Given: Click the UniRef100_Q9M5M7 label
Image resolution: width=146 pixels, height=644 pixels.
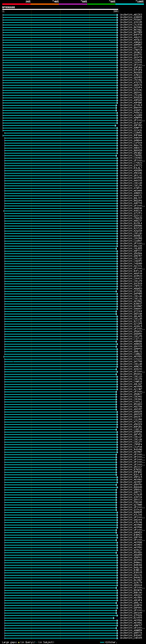Looking at the screenshot, I should click(x=131, y=45).
